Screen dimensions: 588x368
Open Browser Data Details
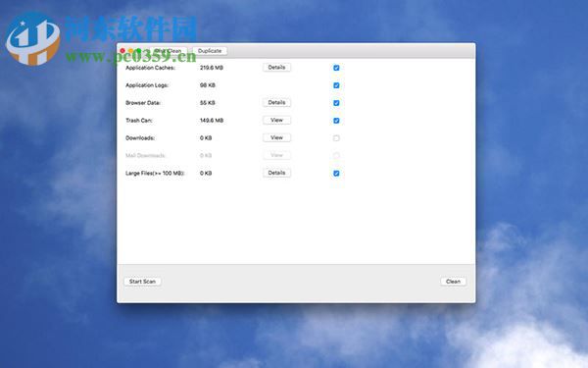[x=276, y=102]
